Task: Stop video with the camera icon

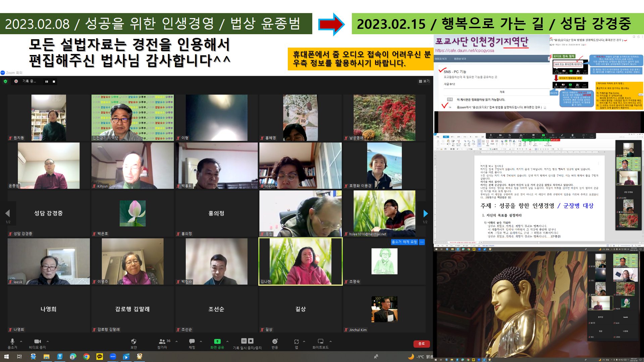Action: point(37,343)
